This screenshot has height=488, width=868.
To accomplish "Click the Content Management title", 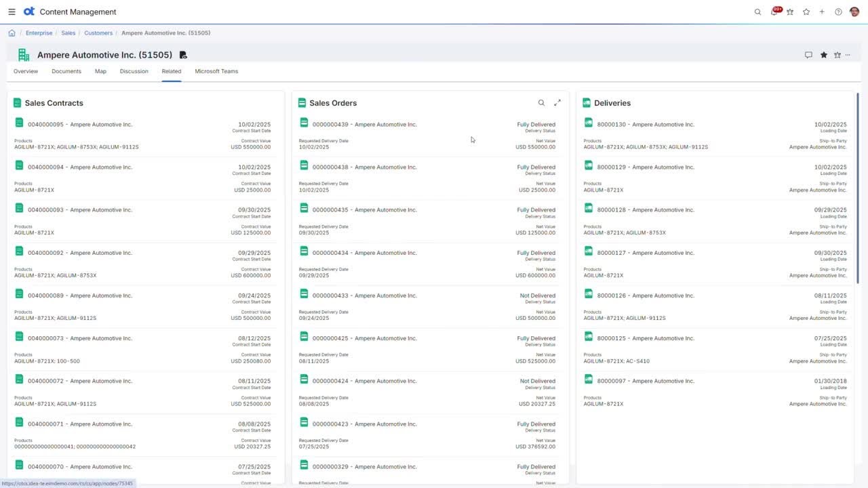I will point(78,12).
